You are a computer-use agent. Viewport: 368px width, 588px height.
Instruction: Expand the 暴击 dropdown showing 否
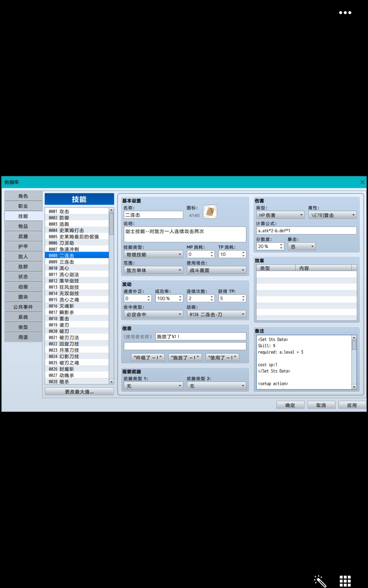click(302, 246)
